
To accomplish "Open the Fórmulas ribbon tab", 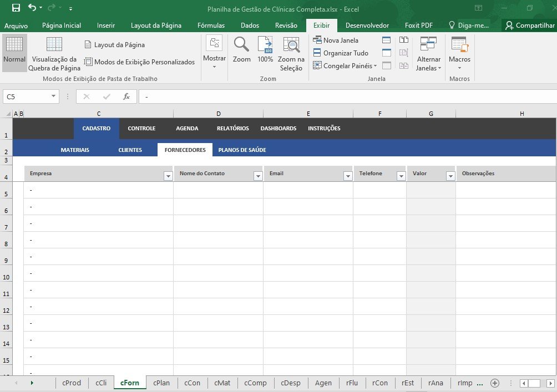I will pos(211,26).
